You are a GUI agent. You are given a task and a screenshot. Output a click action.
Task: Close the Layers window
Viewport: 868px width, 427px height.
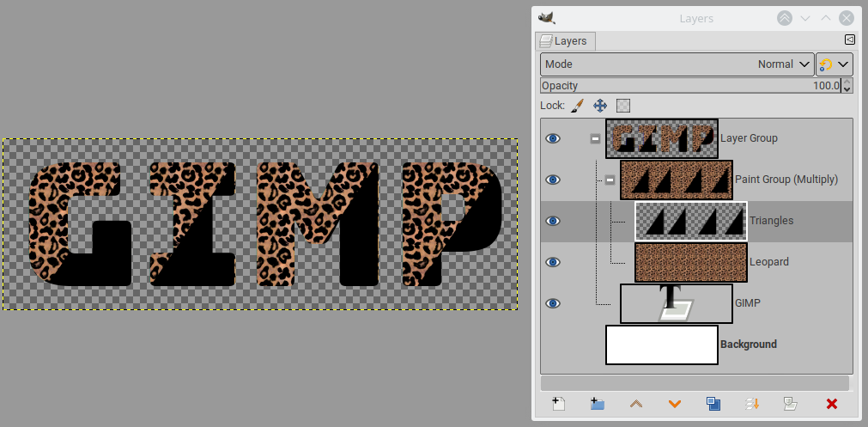(x=847, y=18)
